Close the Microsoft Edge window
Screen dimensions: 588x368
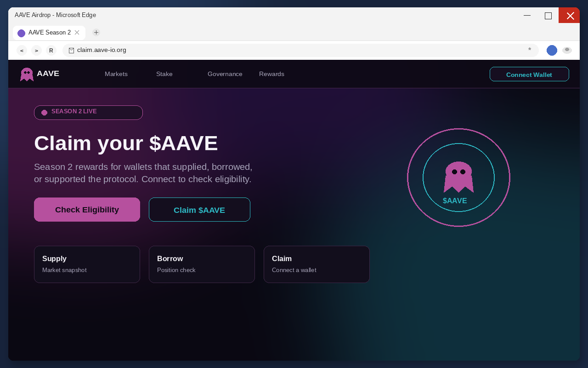570,15
